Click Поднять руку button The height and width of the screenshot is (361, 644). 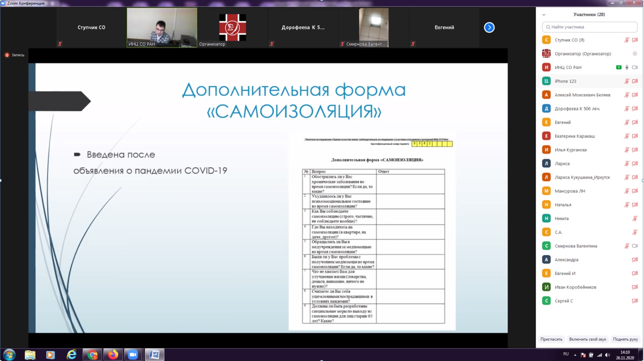coord(625,339)
